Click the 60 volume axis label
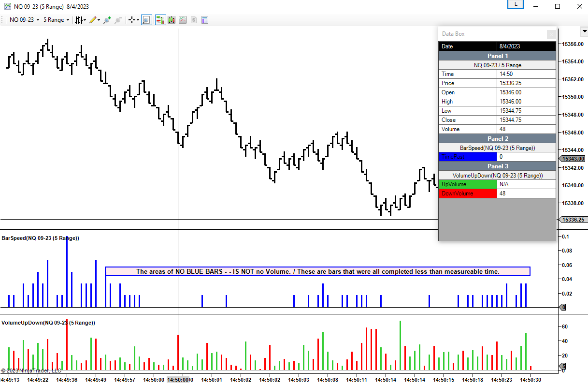Screen dimensions: 588x386 coord(565,327)
